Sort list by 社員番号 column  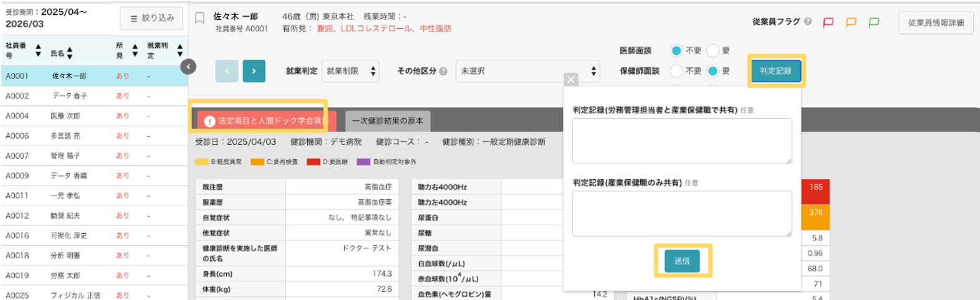[x=38, y=50]
